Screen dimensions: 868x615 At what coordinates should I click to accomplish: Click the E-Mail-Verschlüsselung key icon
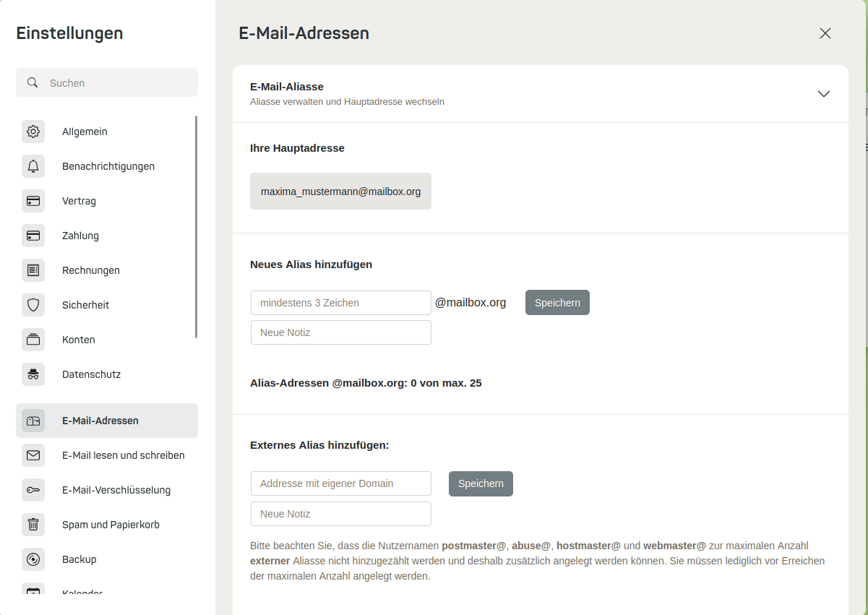(33, 490)
